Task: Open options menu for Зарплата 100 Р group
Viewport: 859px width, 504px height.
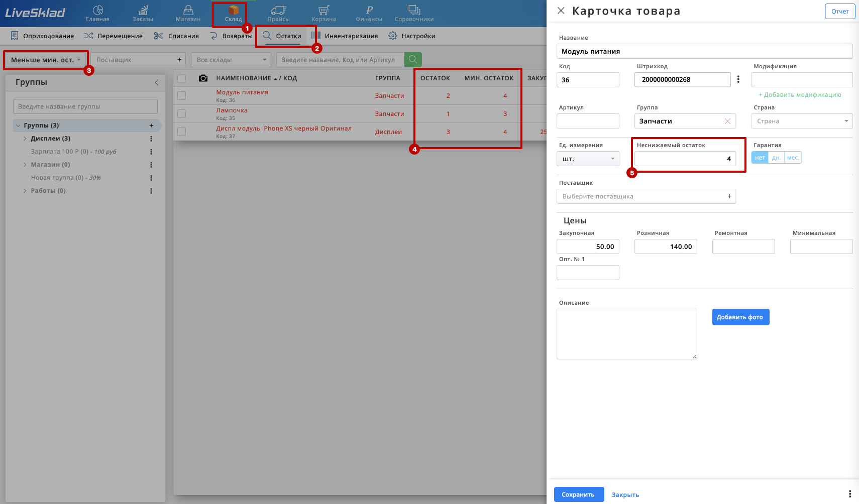Action: 151,152
